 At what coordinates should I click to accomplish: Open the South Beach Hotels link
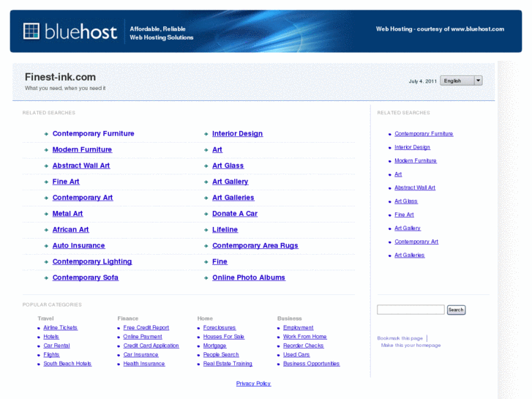67,363
